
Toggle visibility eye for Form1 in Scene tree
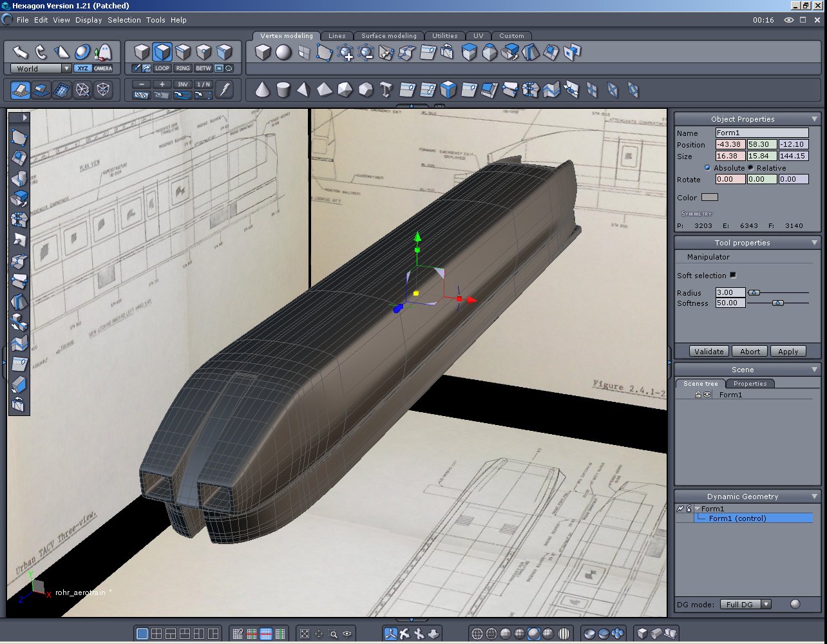click(x=707, y=395)
